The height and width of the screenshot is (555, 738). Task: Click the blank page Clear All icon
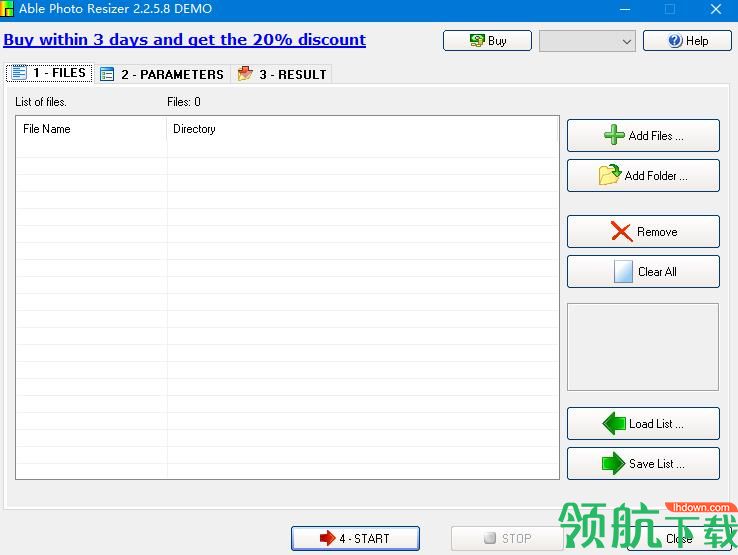(x=623, y=272)
